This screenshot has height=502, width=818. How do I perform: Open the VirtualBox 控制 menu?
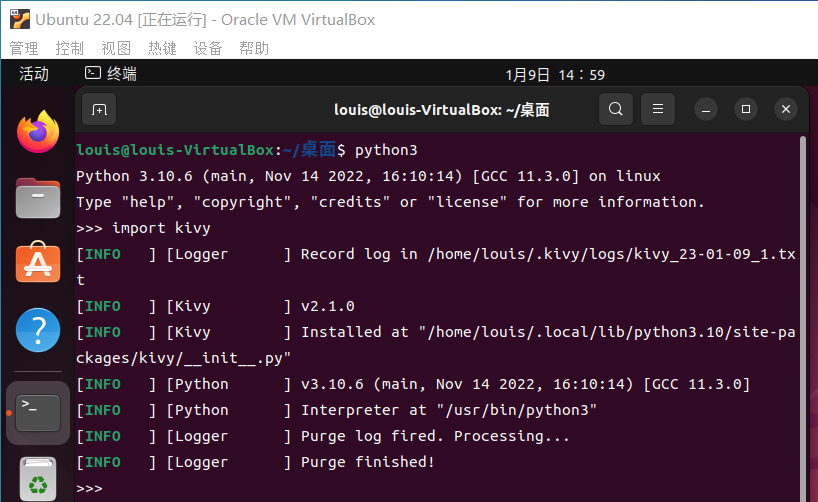(70, 48)
